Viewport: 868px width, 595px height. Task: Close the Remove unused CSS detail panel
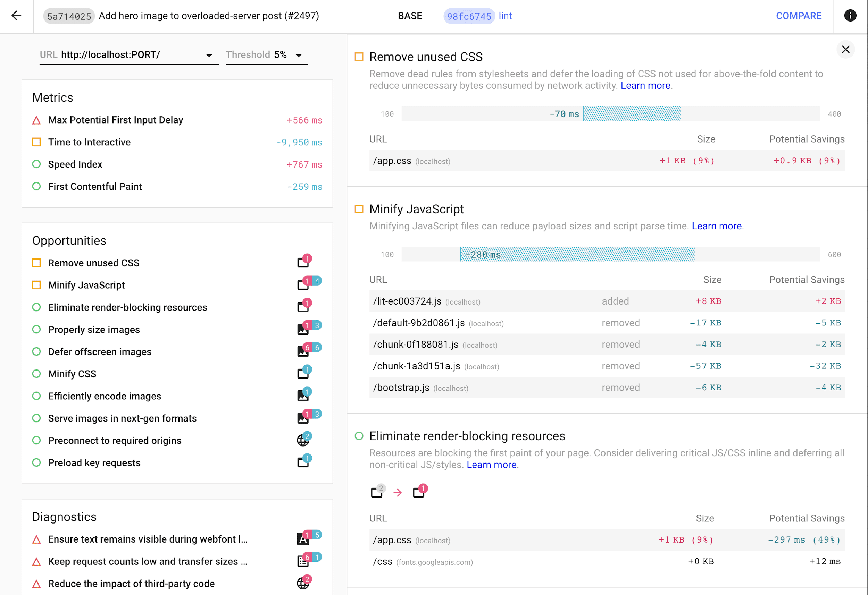[845, 49]
